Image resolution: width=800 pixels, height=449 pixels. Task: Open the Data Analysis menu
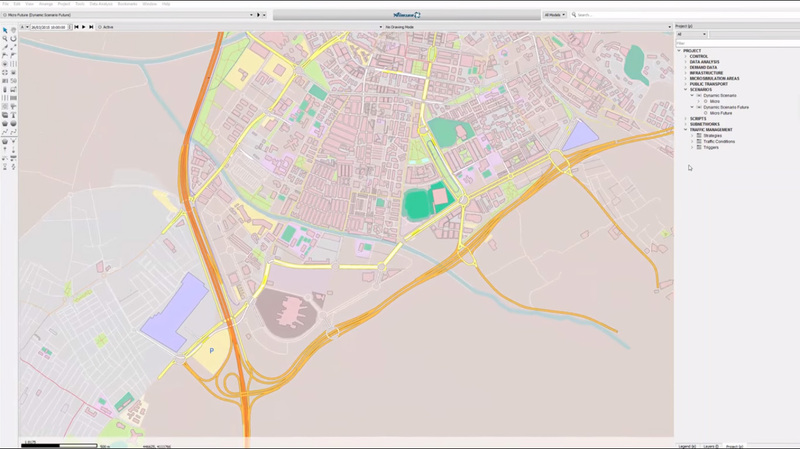(100, 4)
